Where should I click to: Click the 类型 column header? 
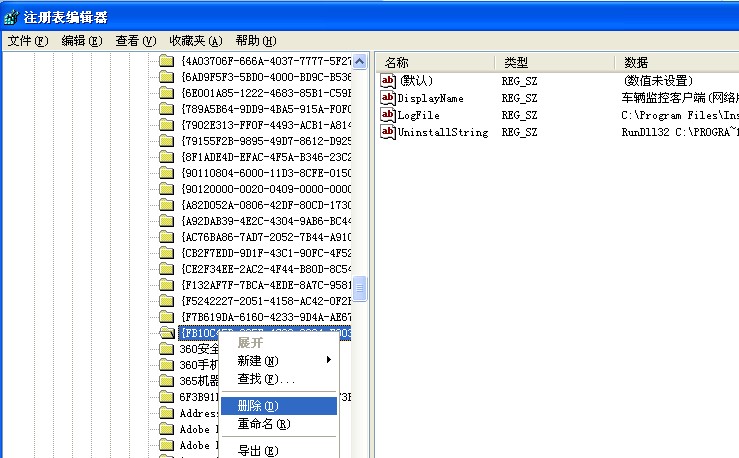pos(516,62)
